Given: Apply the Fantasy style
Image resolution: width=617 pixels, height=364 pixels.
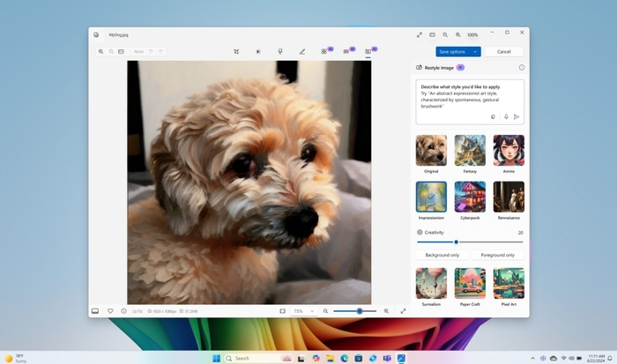Looking at the screenshot, I should point(470,151).
